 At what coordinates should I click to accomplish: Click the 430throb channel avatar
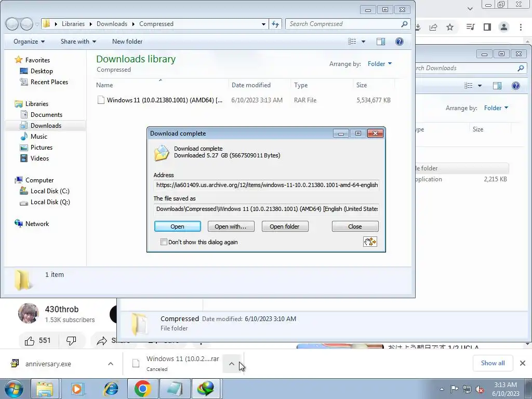point(29,313)
